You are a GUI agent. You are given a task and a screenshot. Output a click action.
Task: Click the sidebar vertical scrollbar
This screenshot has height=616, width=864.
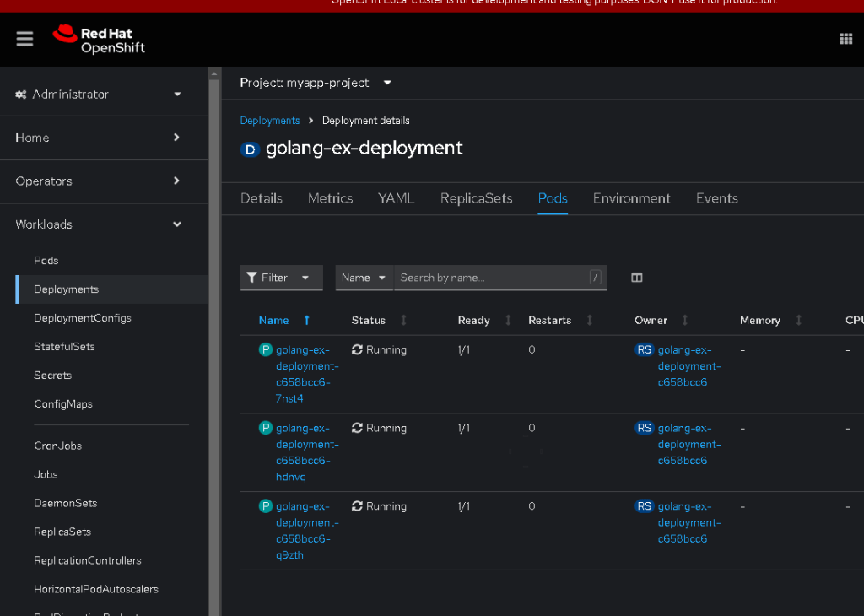point(214,347)
